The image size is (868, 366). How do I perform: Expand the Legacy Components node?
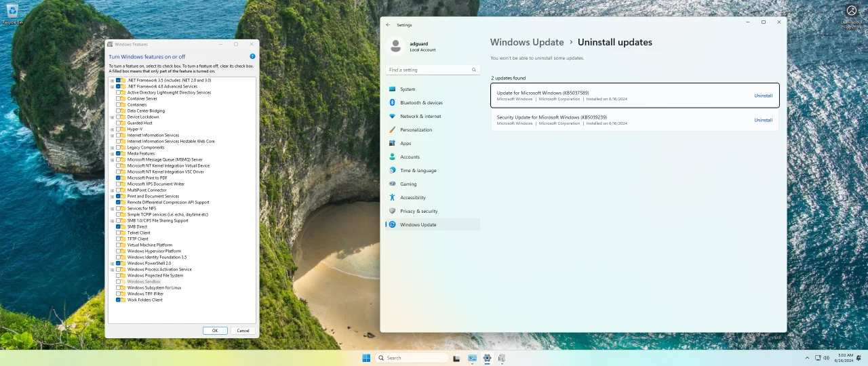(x=112, y=148)
